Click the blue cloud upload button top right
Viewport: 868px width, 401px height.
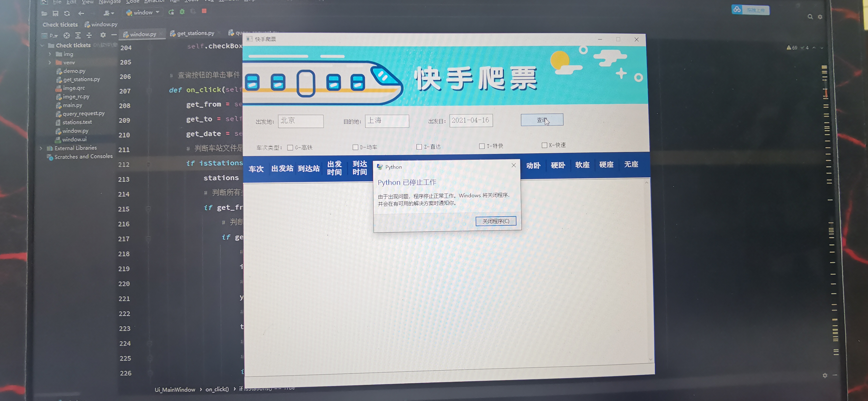(x=750, y=10)
